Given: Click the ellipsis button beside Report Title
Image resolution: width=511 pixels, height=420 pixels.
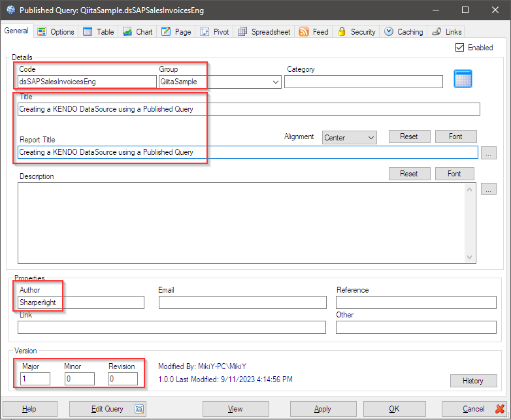Looking at the screenshot, I should (489, 153).
